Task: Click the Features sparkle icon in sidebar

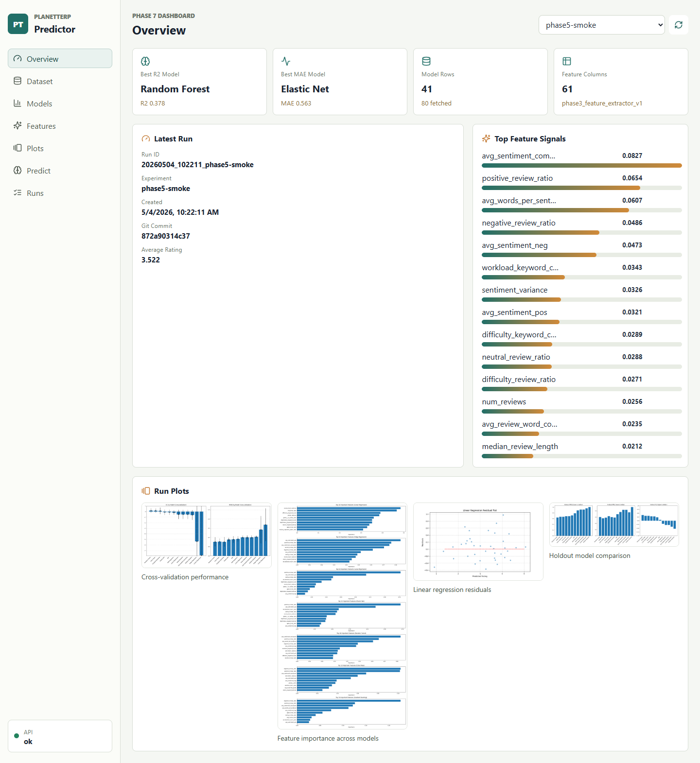Action: tap(17, 125)
